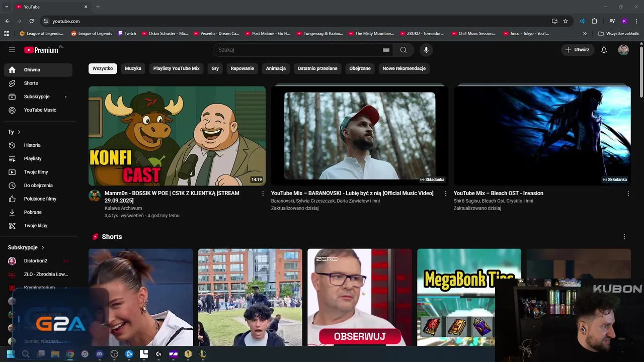Start voice search with microphone icon
The width and height of the screenshot is (644, 362).
[426, 50]
